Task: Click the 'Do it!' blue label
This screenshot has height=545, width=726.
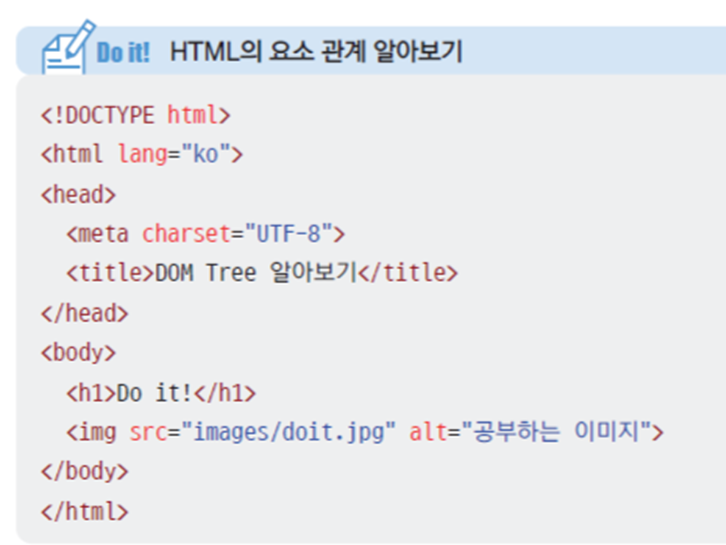Action: pyautogui.click(x=123, y=52)
